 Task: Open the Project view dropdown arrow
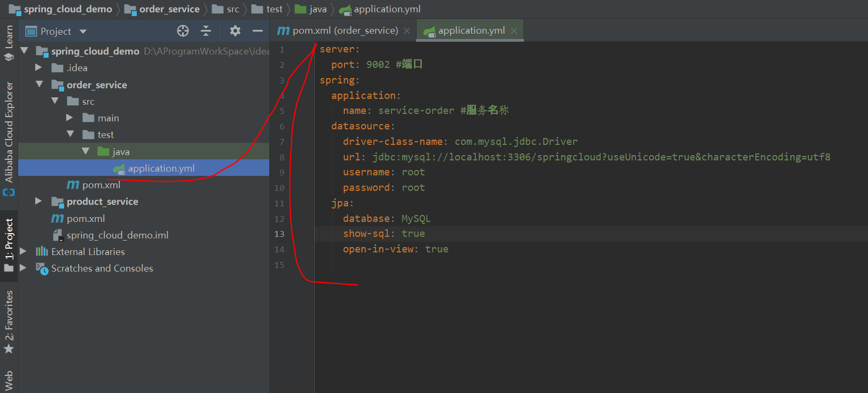tap(83, 32)
